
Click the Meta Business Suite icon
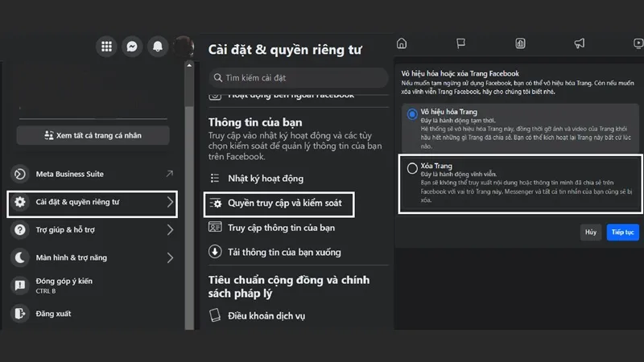(19, 174)
